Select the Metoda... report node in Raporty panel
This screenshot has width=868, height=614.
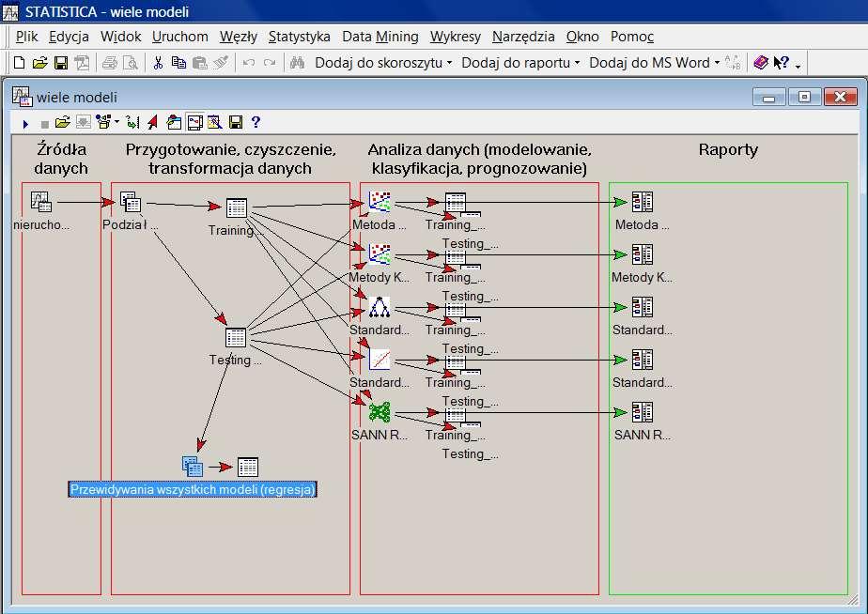click(643, 202)
